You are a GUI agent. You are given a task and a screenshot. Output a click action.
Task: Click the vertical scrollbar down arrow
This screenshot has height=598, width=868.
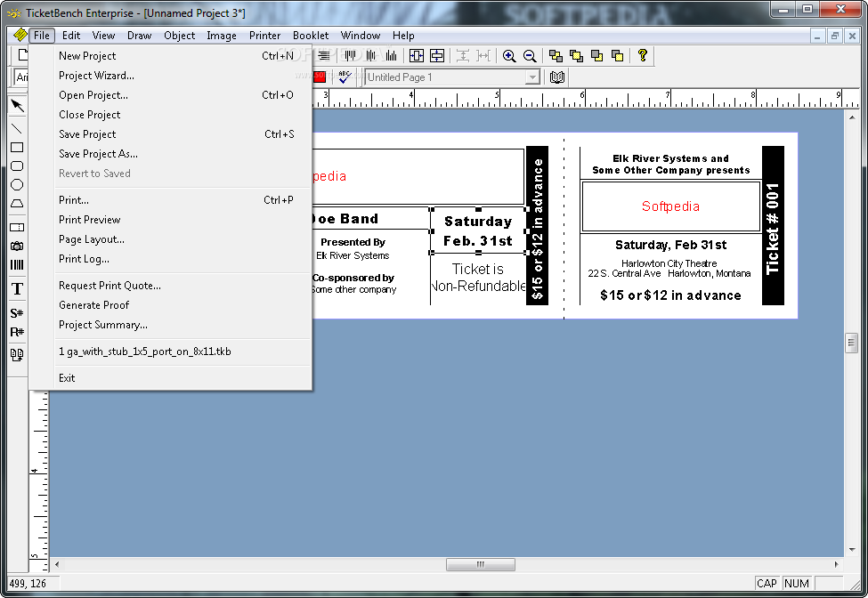[x=851, y=550]
